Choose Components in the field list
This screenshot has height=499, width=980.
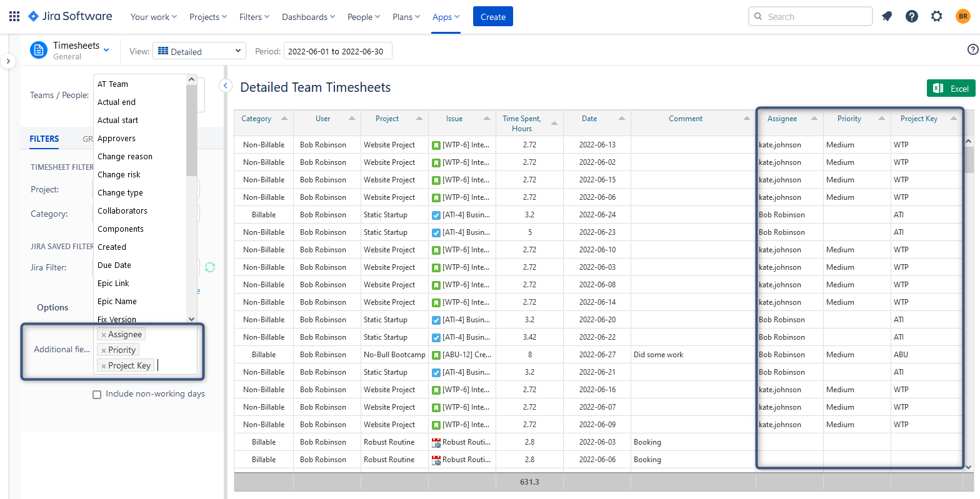tap(140, 229)
